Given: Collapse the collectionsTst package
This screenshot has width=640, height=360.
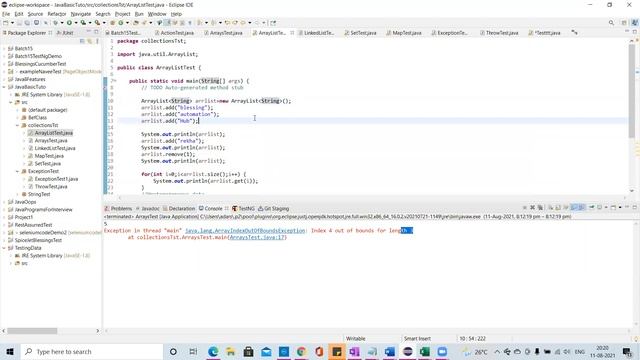Looking at the screenshot, I should (x=18, y=125).
